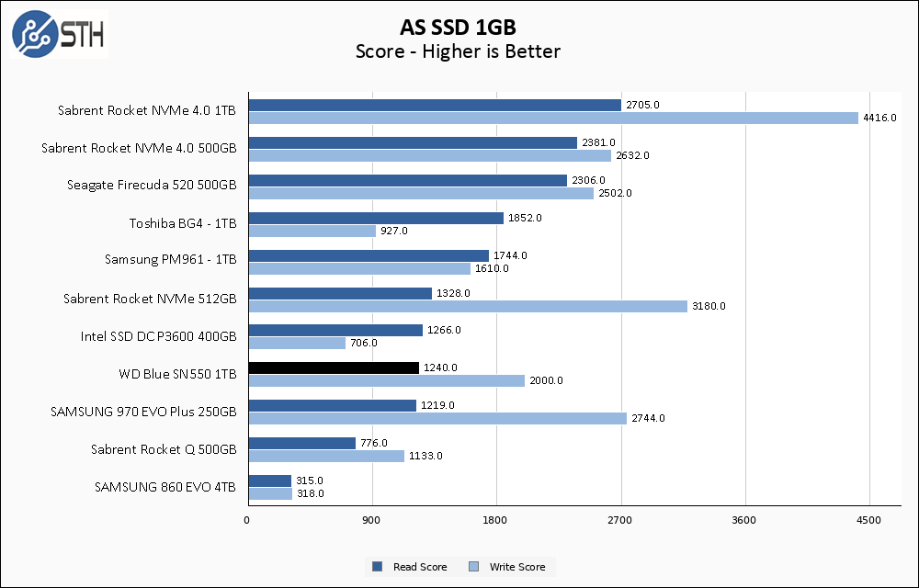Click the value label 1133.0
919x588 pixels.
pyautogui.click(x=425, y=456)
